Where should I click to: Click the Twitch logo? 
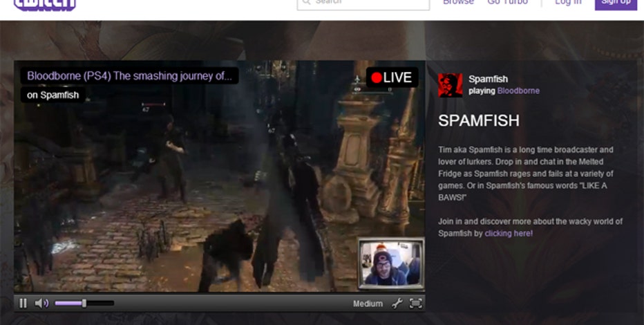click(x=45, y=4)
